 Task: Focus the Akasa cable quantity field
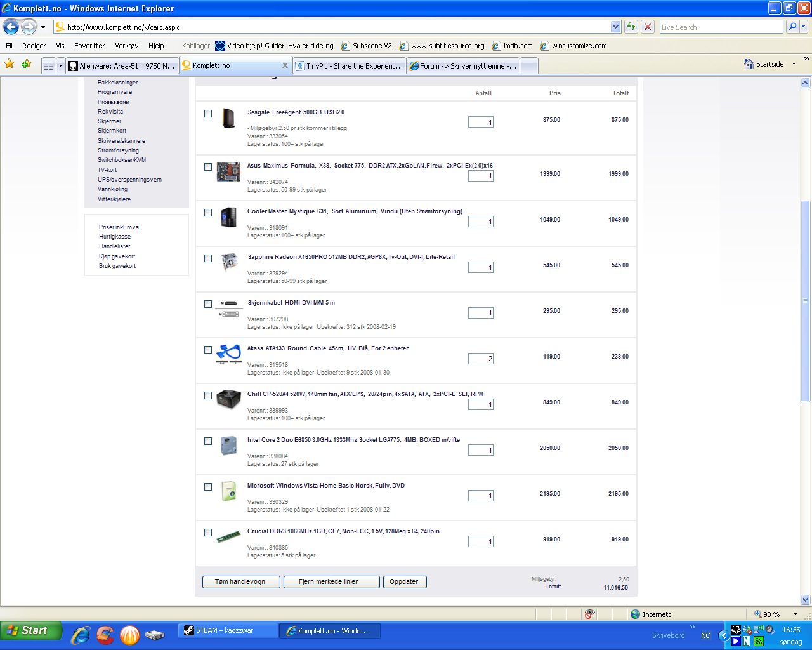481,359
